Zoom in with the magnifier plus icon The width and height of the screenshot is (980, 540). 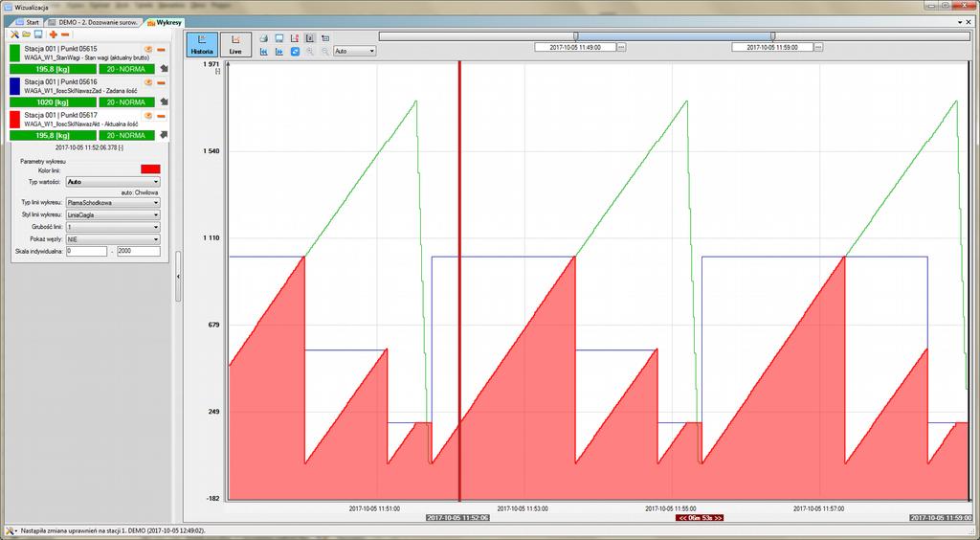coord(311,52)
